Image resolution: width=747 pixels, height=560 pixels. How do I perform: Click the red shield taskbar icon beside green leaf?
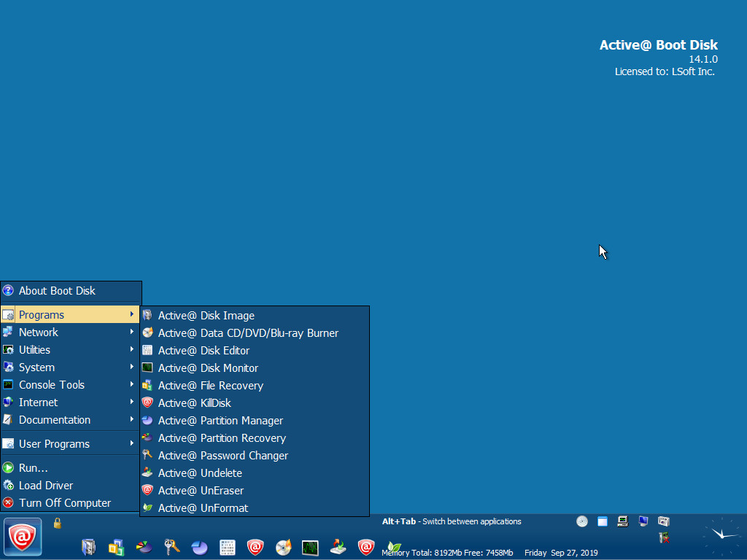coord(366,547)
